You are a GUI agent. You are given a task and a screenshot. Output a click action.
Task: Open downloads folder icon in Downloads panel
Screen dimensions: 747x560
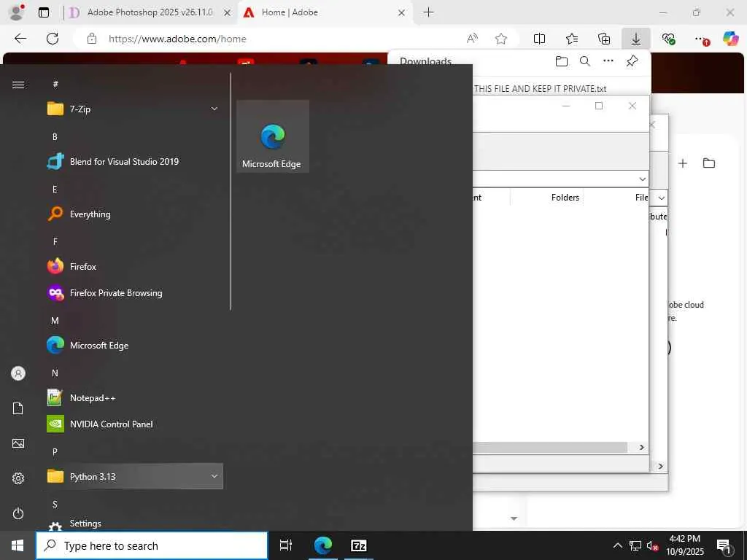562,61
